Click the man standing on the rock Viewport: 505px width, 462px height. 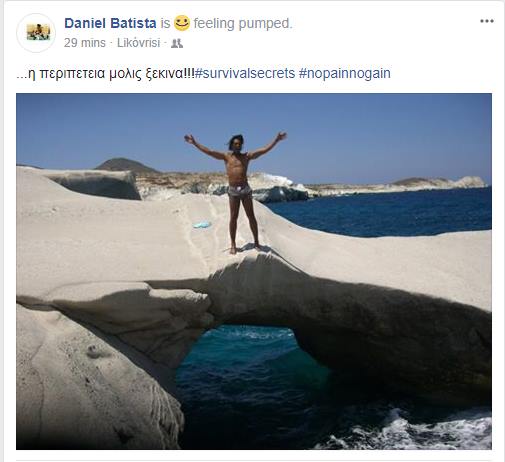237,192
